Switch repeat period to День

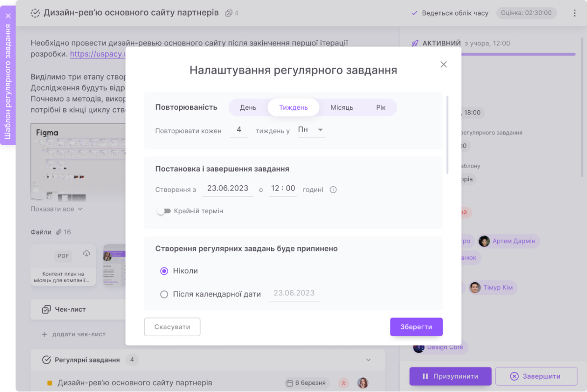coord(248,107)
